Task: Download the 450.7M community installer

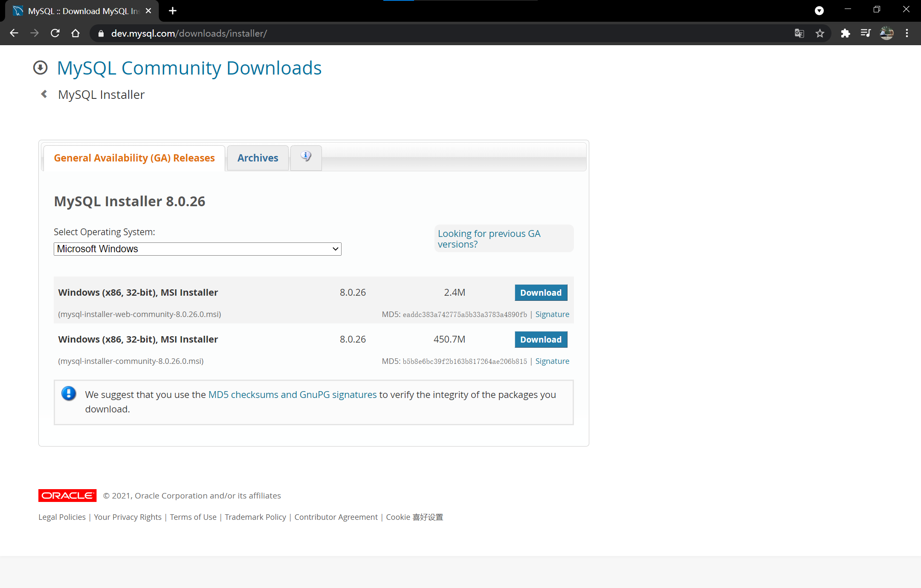Action: tap(541, 340)
